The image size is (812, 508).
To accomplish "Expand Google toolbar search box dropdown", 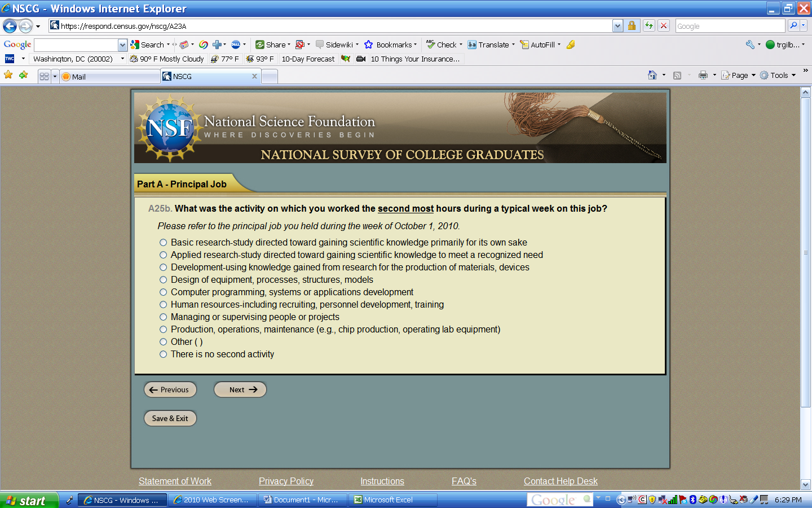I will pos(122,45).
